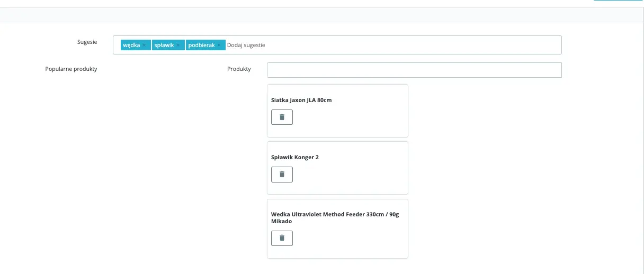The width and height of the screenshot is (644, 274).
Task: Click the "Siatka Jaxon JLA 80cm" product title
Action: coord(301,100)
